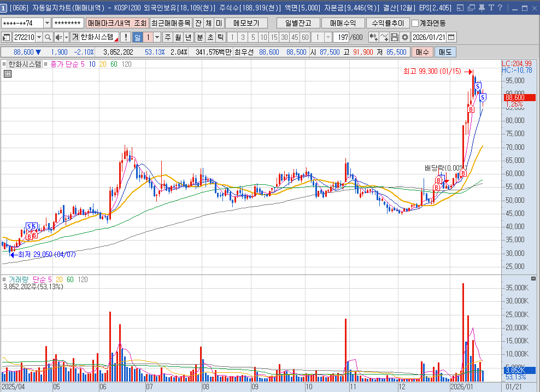540x392 pixels.
Task: Click the exclamation mark info icon
Action: click(126, 37)
